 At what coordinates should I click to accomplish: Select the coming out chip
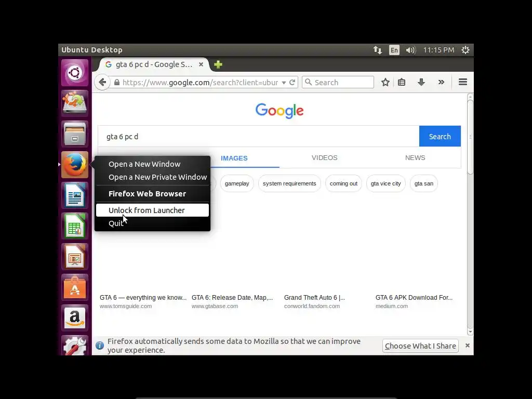coord(343,183)
